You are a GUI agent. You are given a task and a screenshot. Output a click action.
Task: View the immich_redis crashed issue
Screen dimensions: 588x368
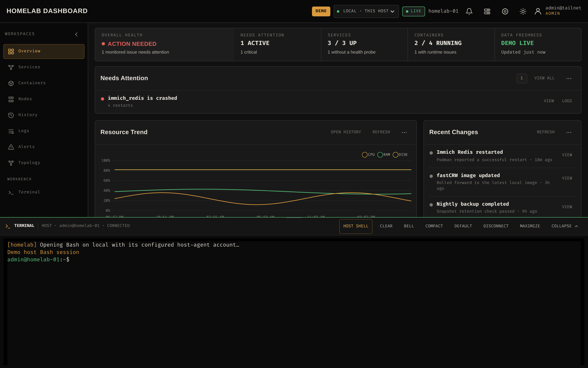[x=549, y=101]
